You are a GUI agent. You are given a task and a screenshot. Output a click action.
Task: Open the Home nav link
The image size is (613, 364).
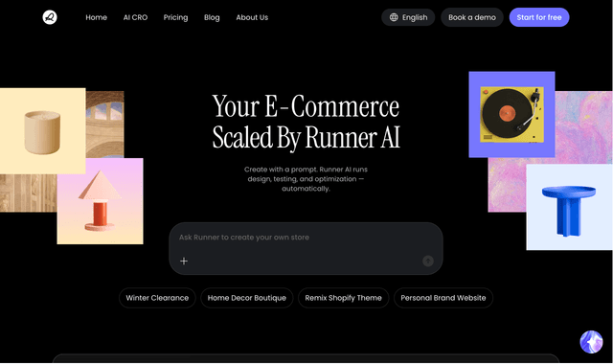click(x=96, y=17)
